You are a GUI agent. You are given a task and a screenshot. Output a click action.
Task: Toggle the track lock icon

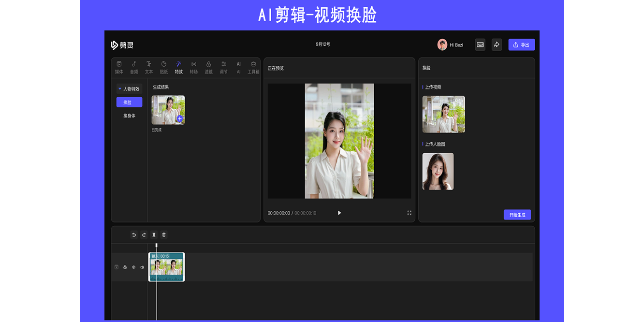pos(125,267)
